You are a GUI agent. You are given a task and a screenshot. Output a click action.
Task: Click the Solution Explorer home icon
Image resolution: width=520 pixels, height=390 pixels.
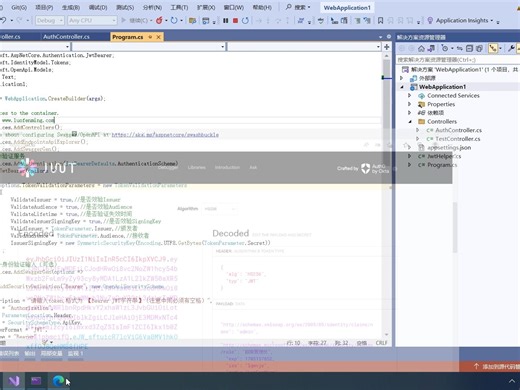coord(421,49)
